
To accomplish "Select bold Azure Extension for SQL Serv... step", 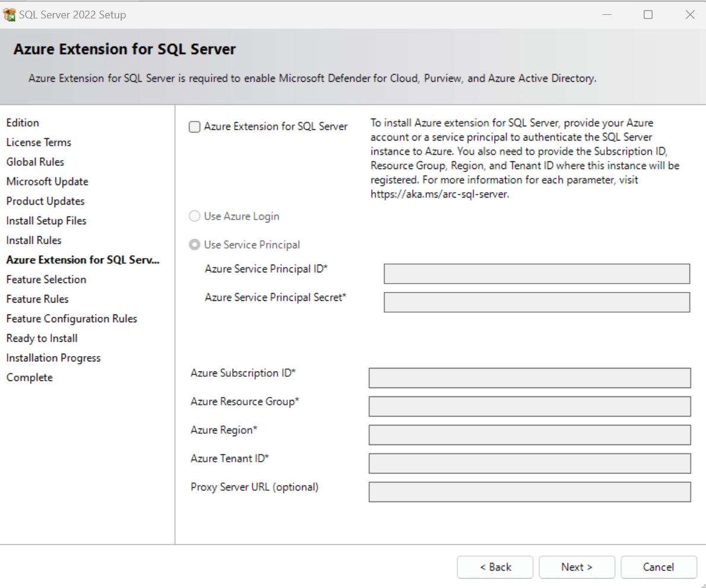I will 83,260.
